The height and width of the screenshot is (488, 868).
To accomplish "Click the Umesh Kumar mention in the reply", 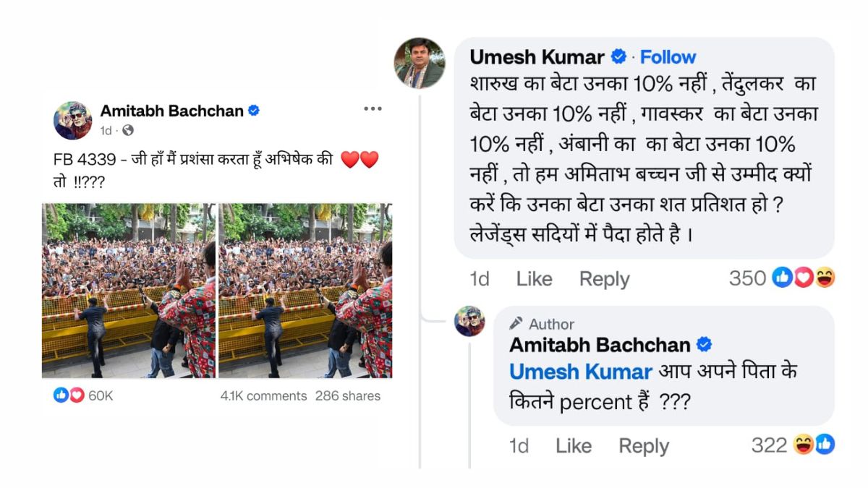I will 581,372.
